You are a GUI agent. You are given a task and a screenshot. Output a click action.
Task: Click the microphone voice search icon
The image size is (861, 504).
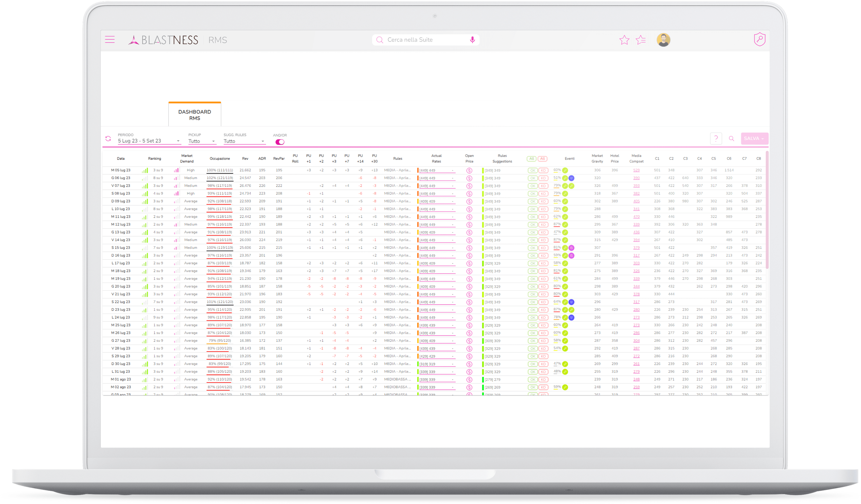coord(472,40)
